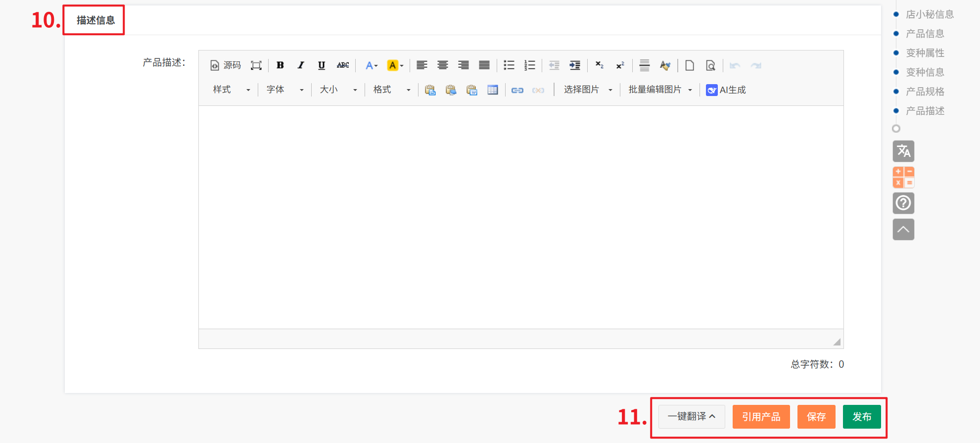Viewport: 980px width, 443px height.
Task: Toggle the 源码 source code view
Action: 226,65
